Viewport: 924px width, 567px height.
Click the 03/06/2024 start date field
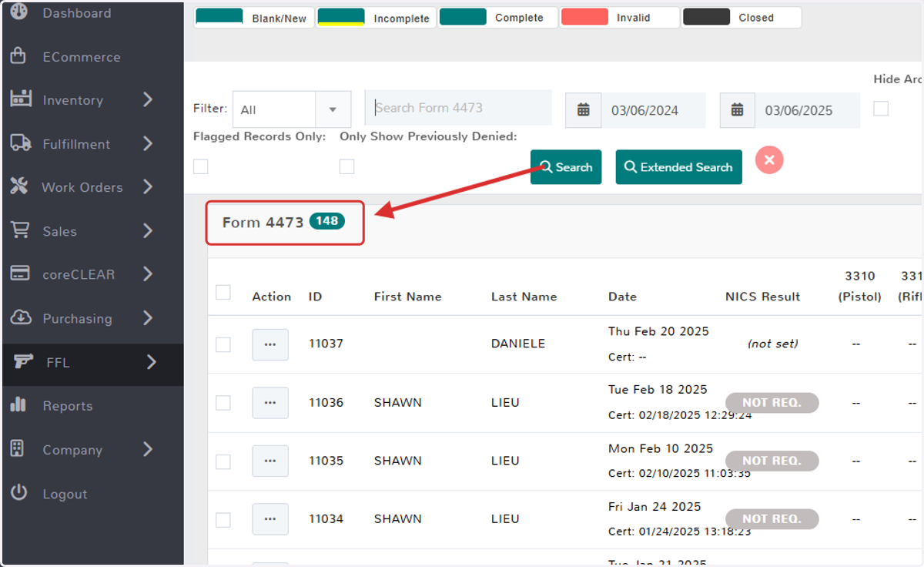pyautogui.click(x=653, y=110)
